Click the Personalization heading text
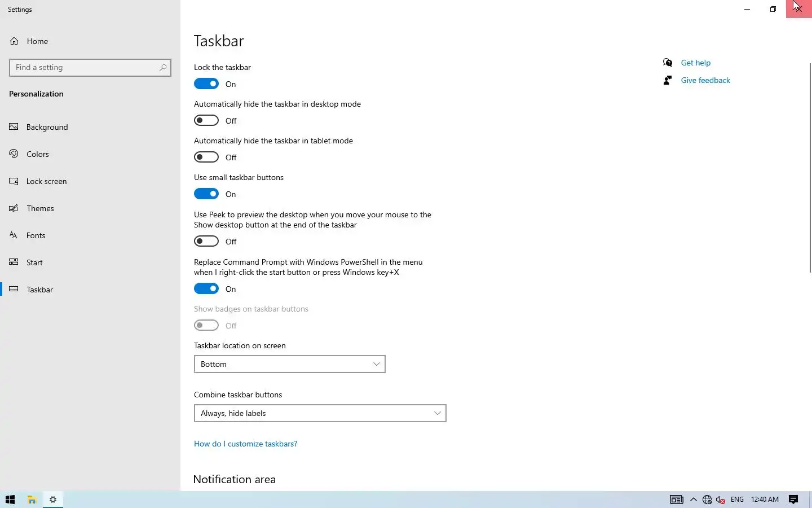The image size is (812, 508). coord(36,94)
